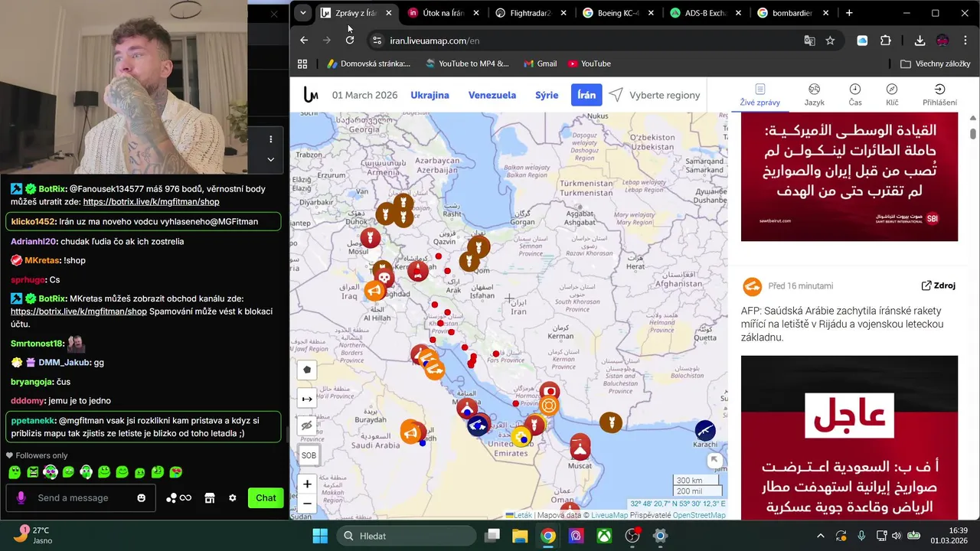The width and height of the screenshot is (980, 551).
Task: Switch to Venezuela region
Action: pos(492,95)
